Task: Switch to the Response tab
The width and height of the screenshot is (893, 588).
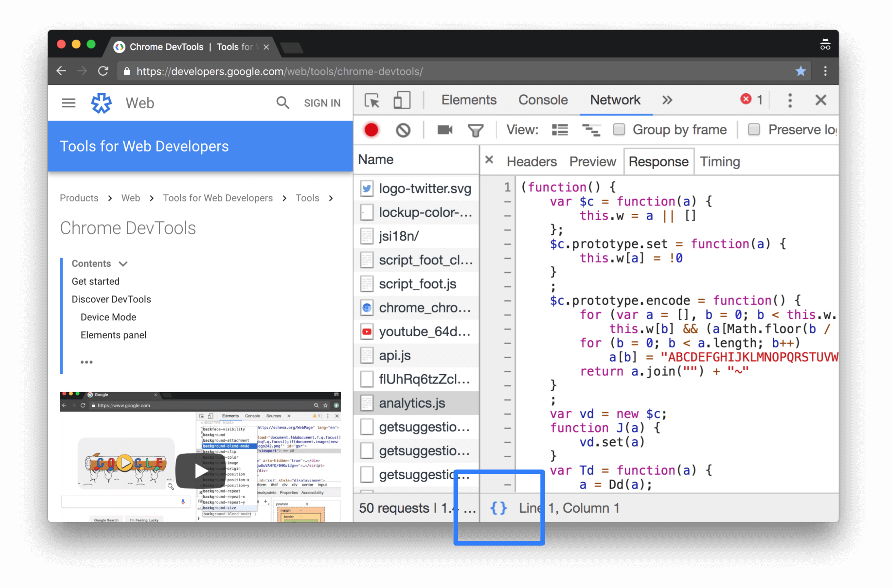Action: (x=657, y=161)
